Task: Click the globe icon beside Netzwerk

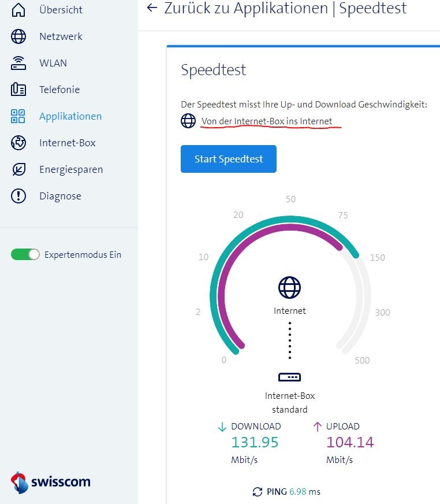Action: (x=18, y=36)
